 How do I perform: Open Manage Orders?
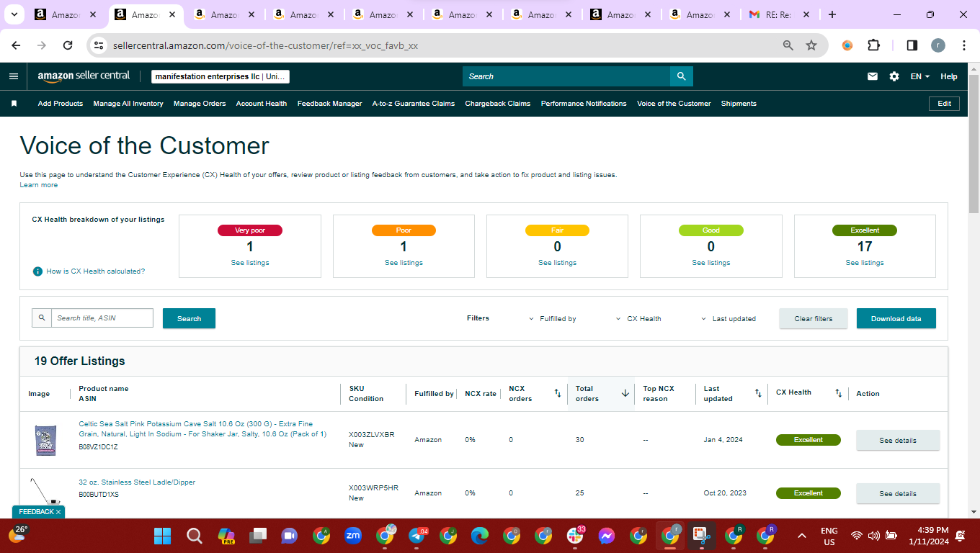pos(200,104)
